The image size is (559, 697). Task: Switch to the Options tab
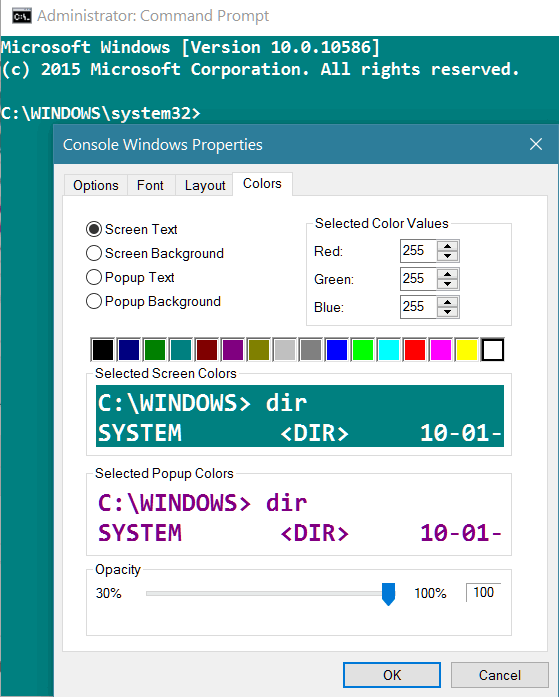coord(96,185)
